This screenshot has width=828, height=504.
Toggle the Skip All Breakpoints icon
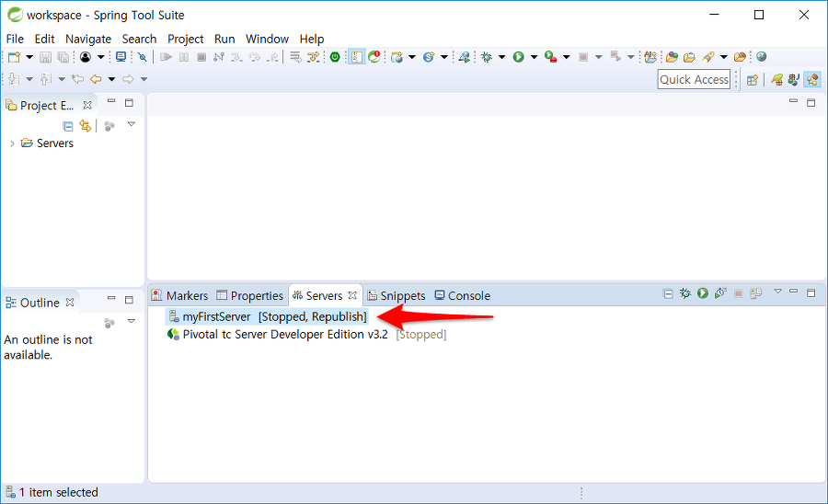click(143, 57)
